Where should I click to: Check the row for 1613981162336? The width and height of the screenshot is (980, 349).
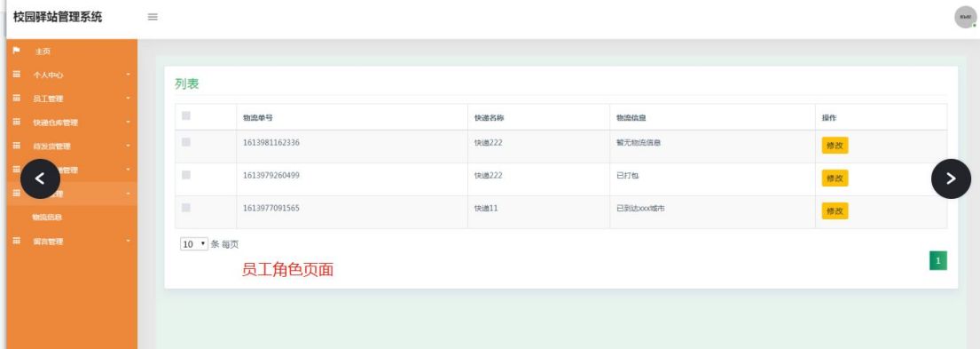click(x=185, y=143)
